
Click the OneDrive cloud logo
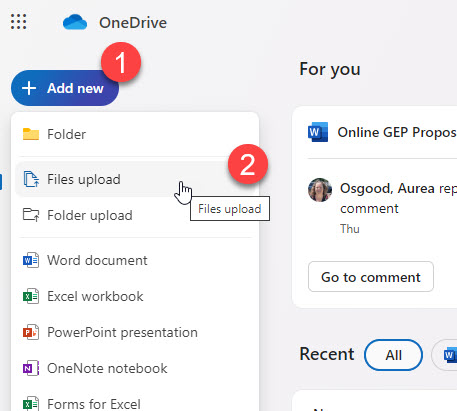pos(75,22)
